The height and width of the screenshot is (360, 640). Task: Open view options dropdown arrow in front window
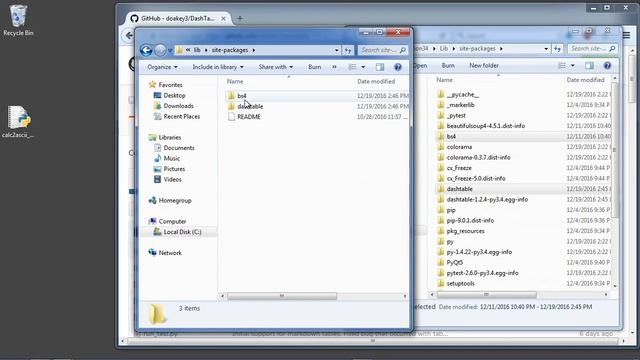pos(363,67)
